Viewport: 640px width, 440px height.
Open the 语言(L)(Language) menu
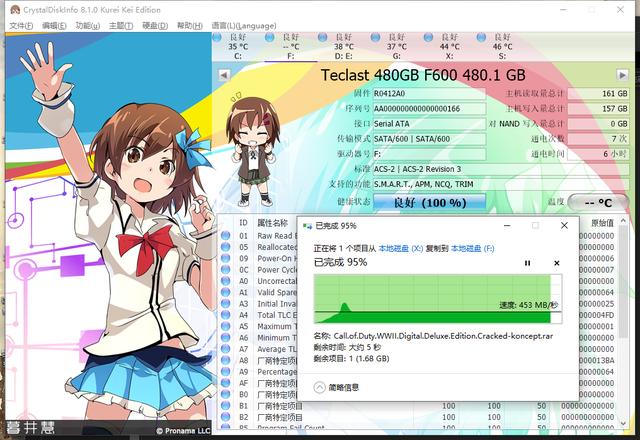pyautogui.click(x=244, y=26)
